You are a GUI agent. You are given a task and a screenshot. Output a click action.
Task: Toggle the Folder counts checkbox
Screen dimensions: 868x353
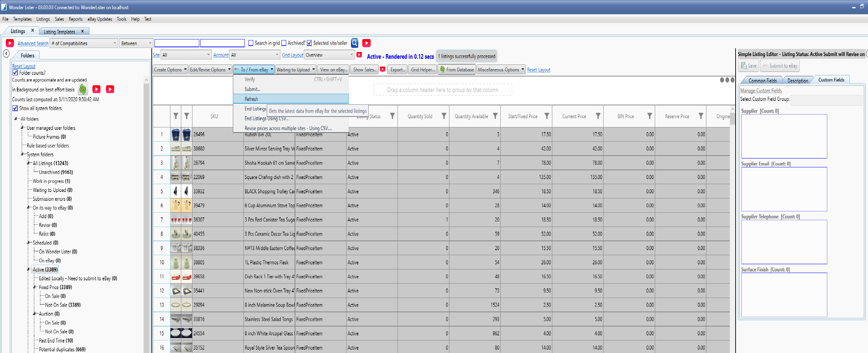coord(15,73)
